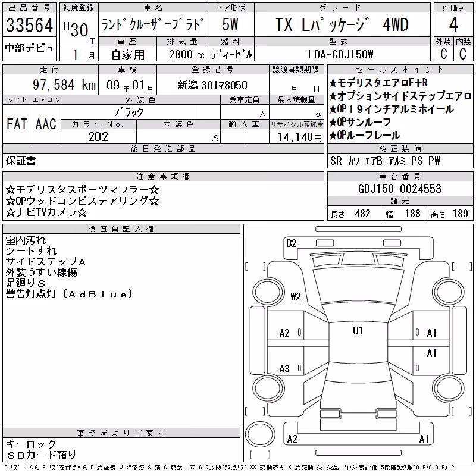This screenshot has width=476, height=476.
Task: Select displacement value 2800 cc
Action: (x=186, y=54)
